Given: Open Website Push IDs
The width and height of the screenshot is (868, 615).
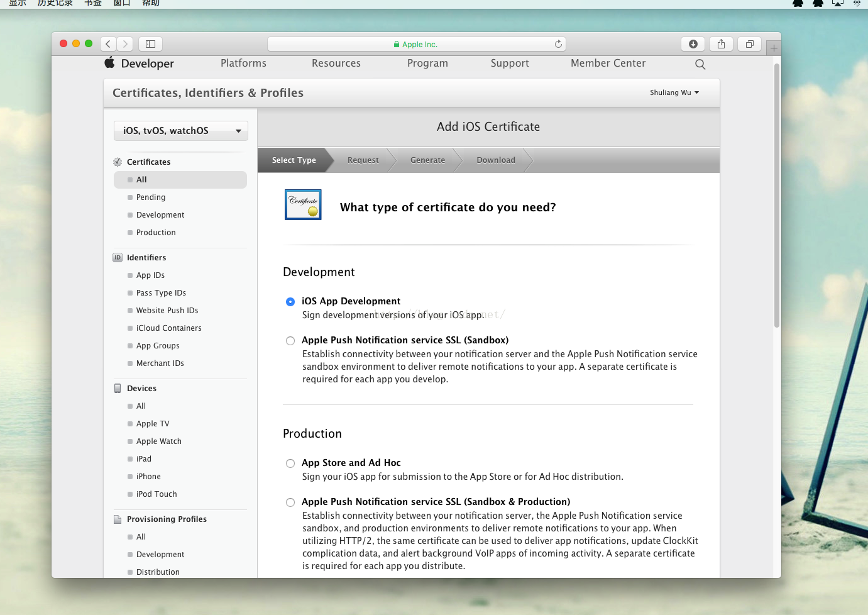Looking at the screenshot, I should pos(167,311).
